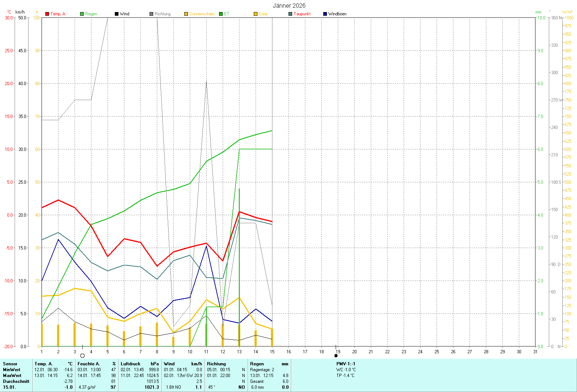Select the Solar legend label

pos(263,14)
